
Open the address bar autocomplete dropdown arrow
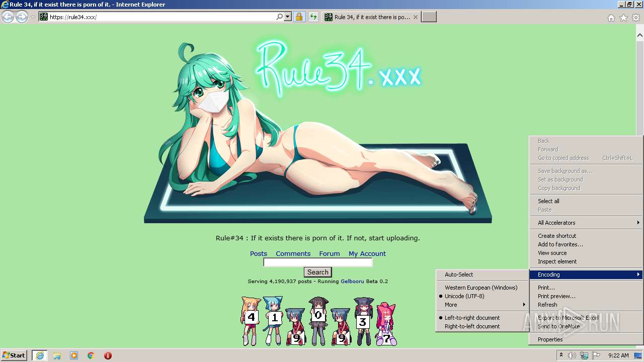coord(288,17)
